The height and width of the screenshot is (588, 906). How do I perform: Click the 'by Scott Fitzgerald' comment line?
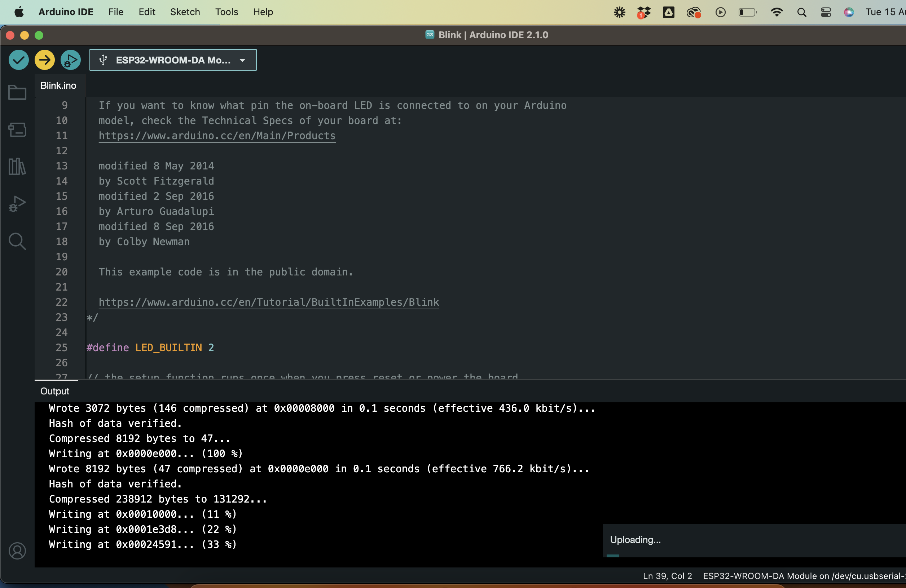coord(156,181)
